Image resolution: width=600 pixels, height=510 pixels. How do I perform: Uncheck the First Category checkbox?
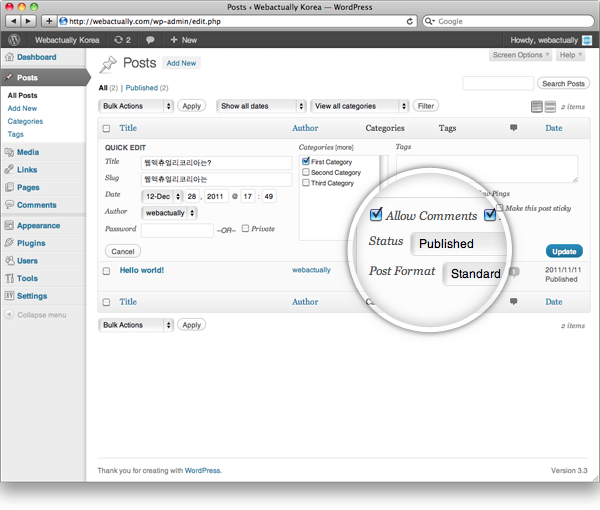pos(306,161)
